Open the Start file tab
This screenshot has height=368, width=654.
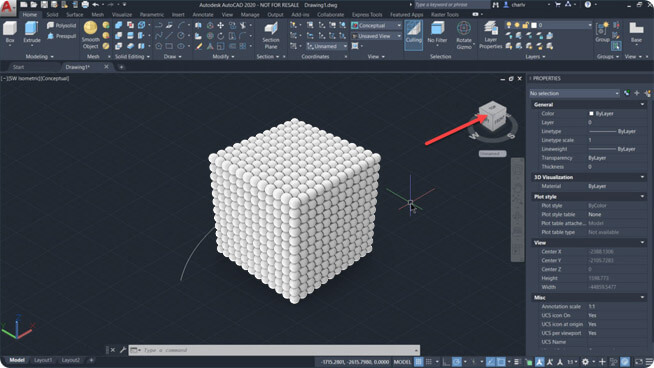(x=18, y=67)
